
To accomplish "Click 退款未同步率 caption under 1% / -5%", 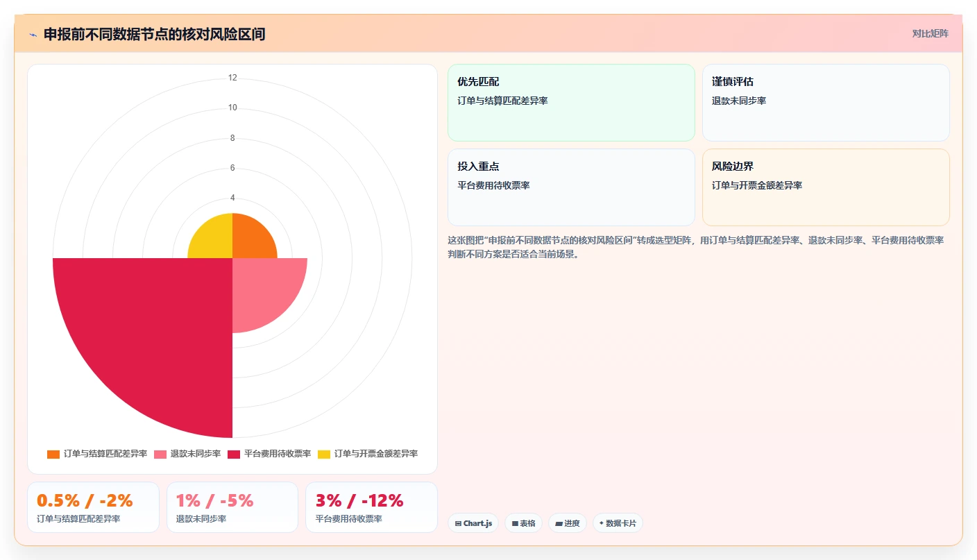I will pyautogui.click(x=201, y=518).
